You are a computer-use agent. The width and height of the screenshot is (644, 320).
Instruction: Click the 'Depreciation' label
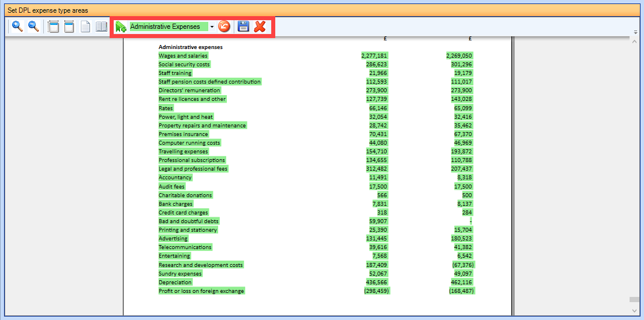point(175,283)
